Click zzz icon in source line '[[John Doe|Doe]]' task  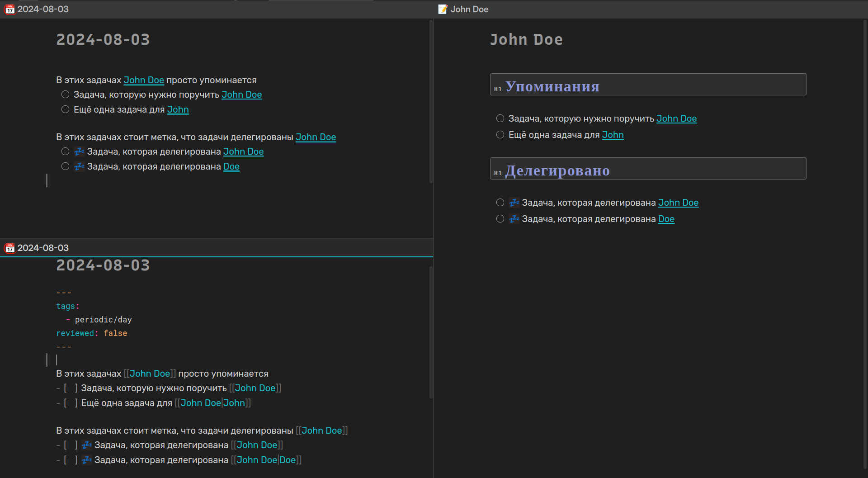point(87,460)
